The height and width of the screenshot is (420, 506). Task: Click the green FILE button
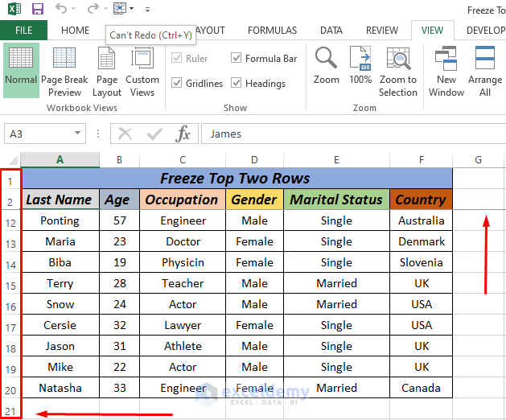[x=23, y=31]
